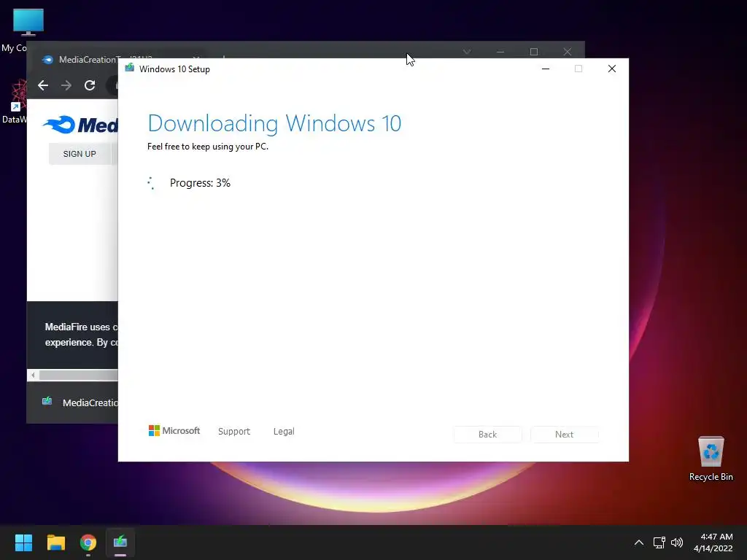Click the MediaFire logo in Chrome

[80, 125]
